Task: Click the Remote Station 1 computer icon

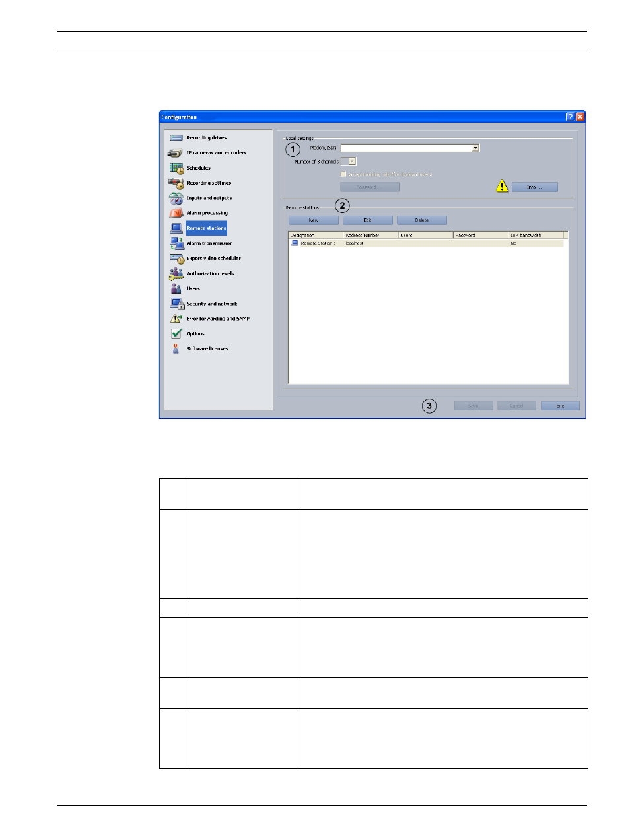Action: [x=295, y=243]
